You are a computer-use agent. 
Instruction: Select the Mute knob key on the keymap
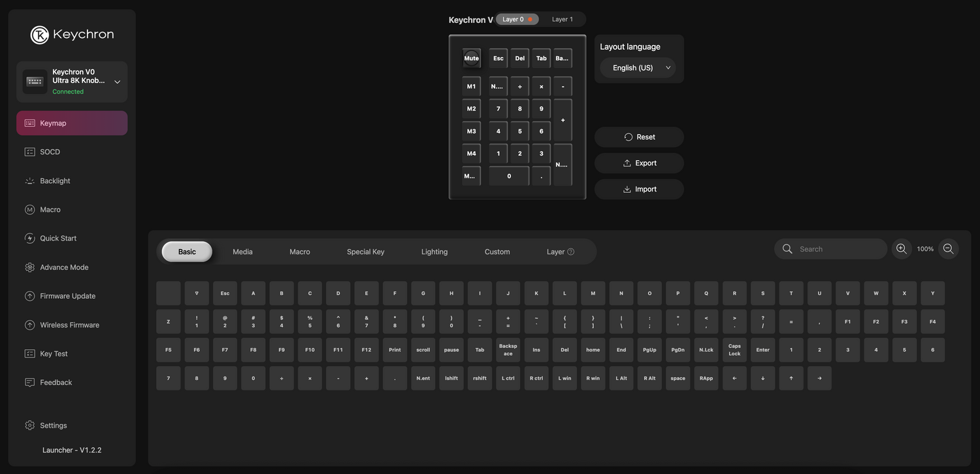[471, 58]
